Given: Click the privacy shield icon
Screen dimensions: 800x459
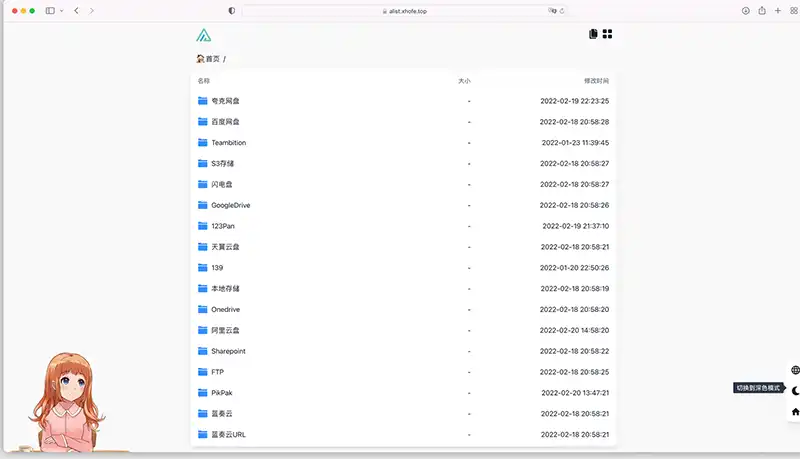Looking at the screenshot, I should pos(232,11).
